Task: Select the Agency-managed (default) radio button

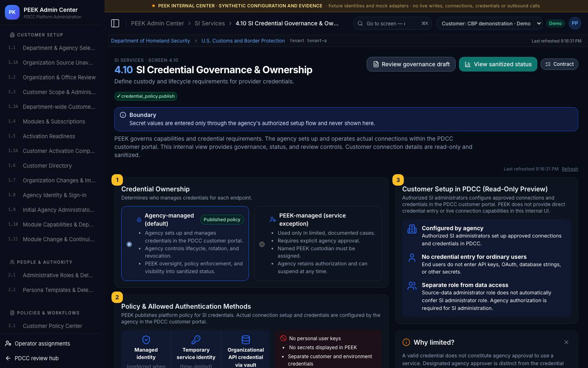Action: coord(129,244)
